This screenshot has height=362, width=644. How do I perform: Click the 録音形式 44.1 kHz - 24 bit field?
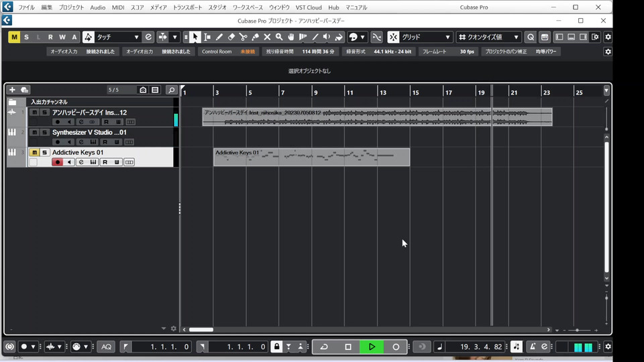[x=378, y=52]
